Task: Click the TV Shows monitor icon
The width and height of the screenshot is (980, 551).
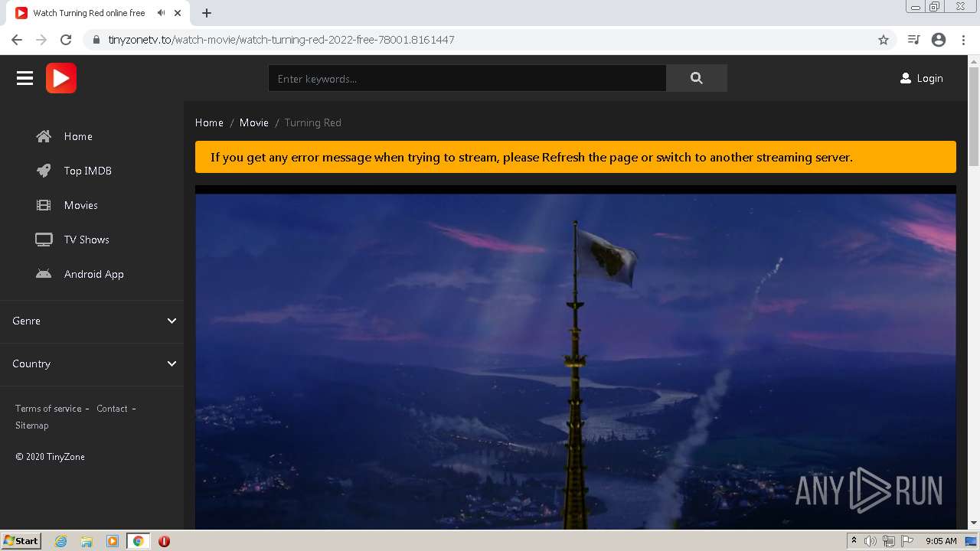Action: click(x=44, y=240)
